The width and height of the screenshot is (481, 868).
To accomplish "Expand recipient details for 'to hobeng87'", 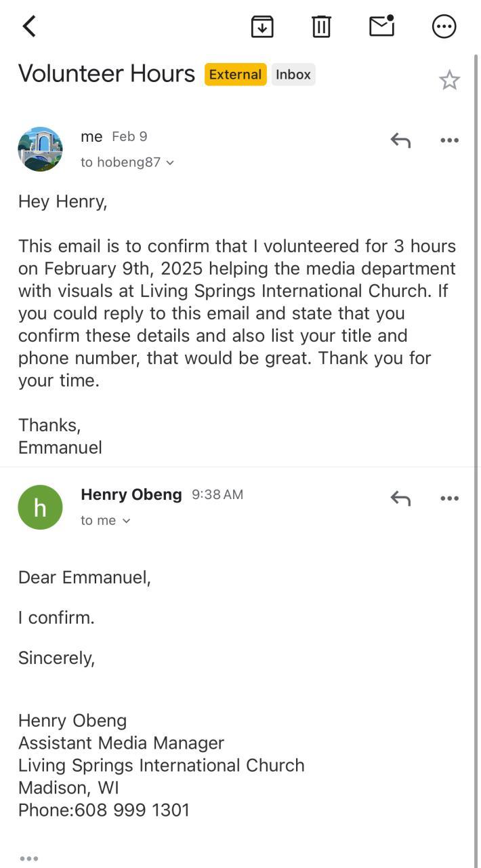I will point(127,162).
